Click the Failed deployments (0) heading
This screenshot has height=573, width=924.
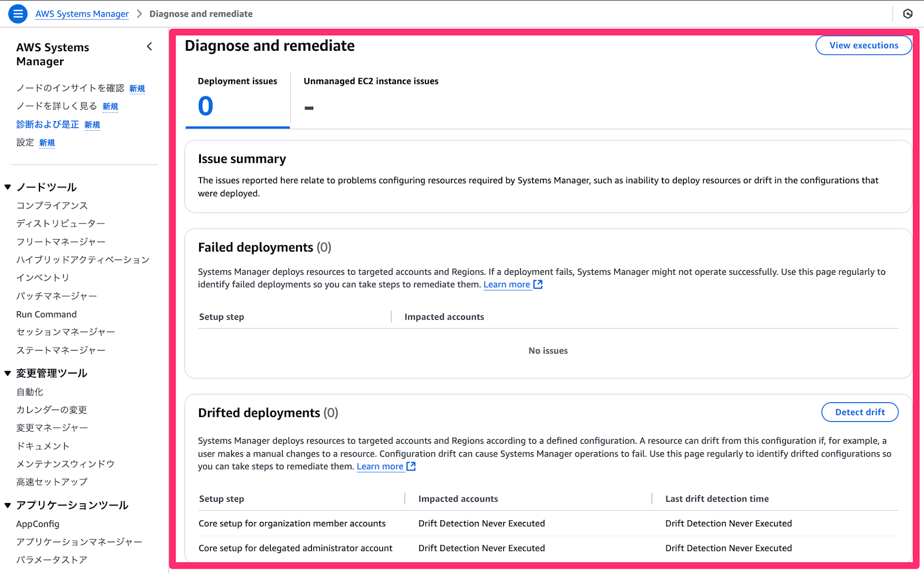click(x=265, y=247)
